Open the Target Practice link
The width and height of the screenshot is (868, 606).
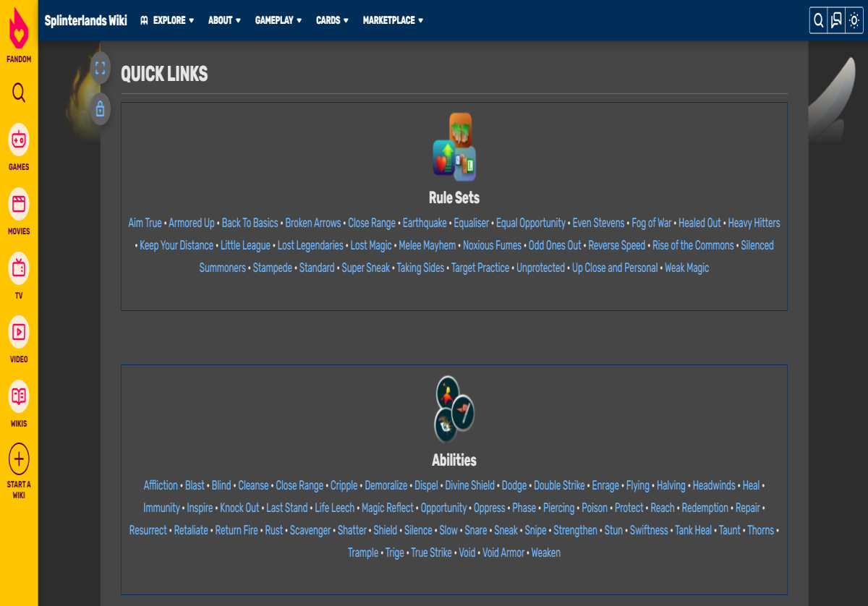pos(480,268)
